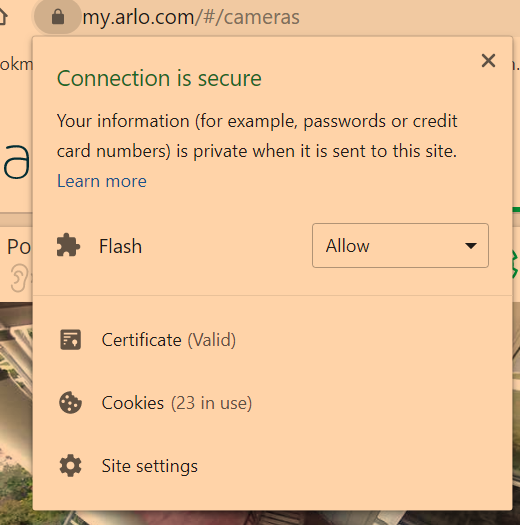This screenshot has width=520, height=525.
Task: Click the certificate icon in the popup
Action: pos(70,340)
